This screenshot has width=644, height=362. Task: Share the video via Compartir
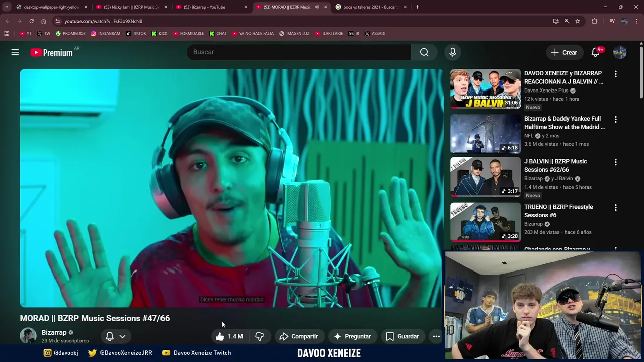pos(299,336)
